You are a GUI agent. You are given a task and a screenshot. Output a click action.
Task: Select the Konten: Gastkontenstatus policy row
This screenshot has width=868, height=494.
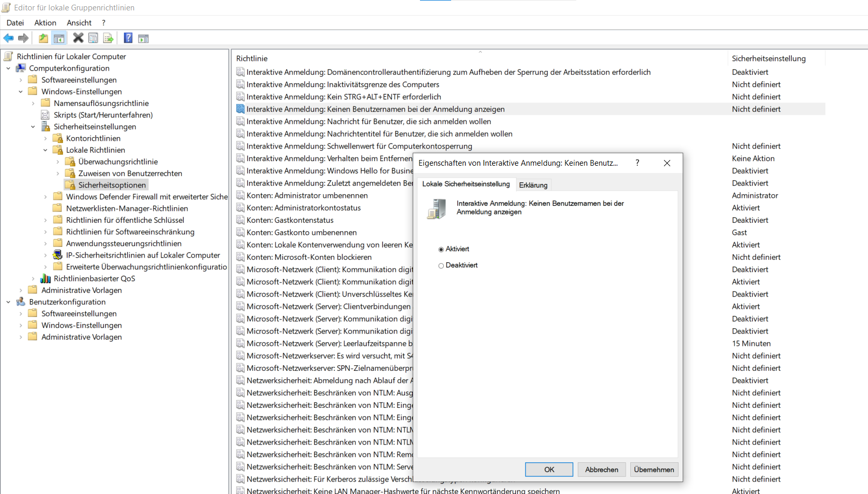click(290, 220)
